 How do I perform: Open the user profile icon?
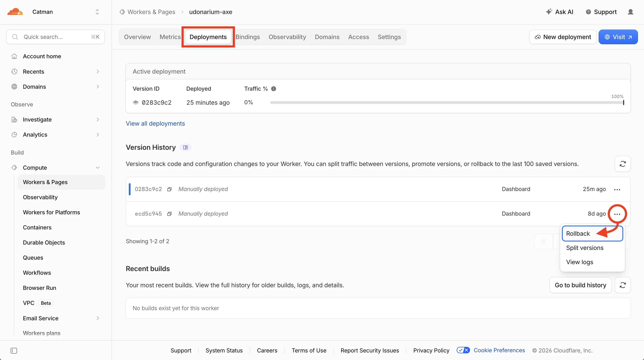(631, 12)
